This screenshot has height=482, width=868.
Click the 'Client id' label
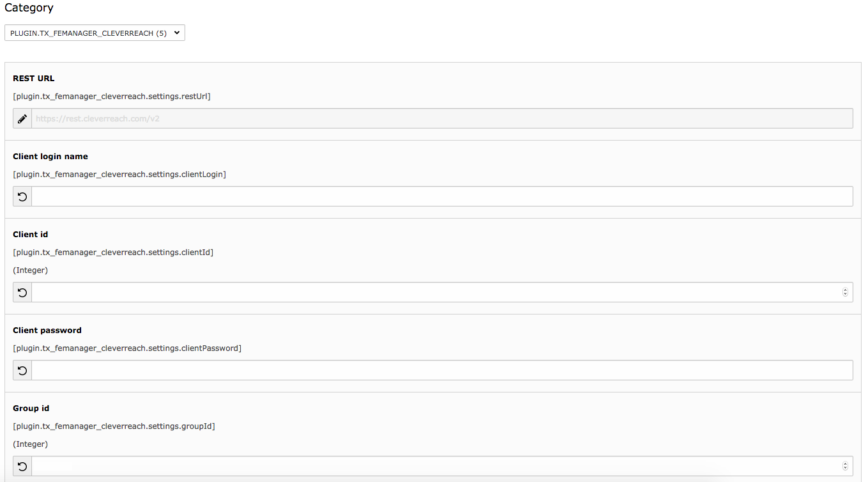coord(30,235)
